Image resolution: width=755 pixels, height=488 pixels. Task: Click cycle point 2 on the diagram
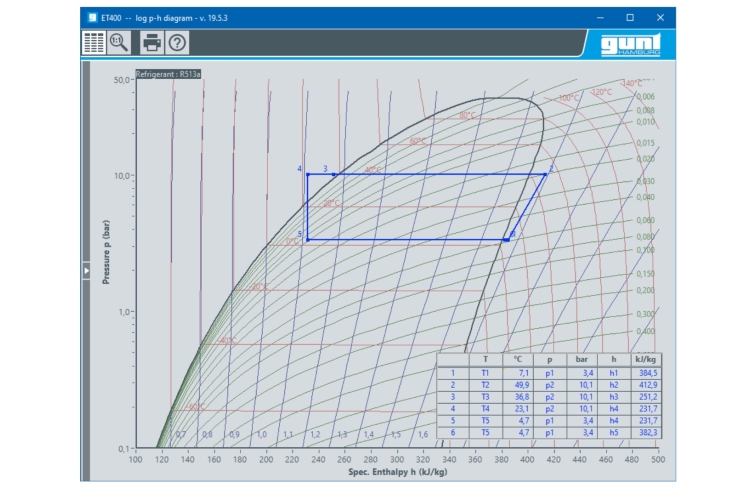click(546, 174)
